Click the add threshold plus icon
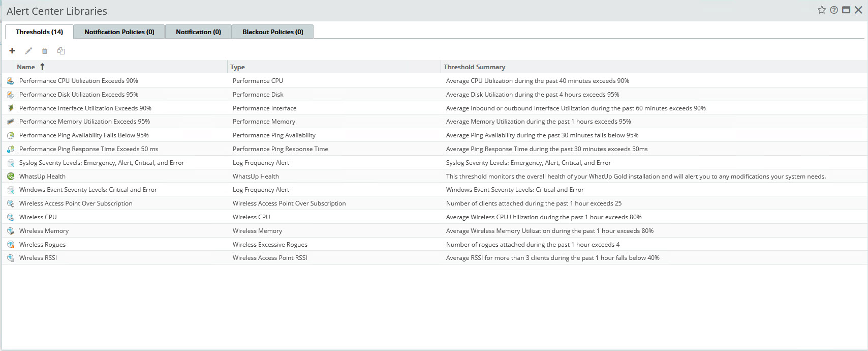 point(12,51)
